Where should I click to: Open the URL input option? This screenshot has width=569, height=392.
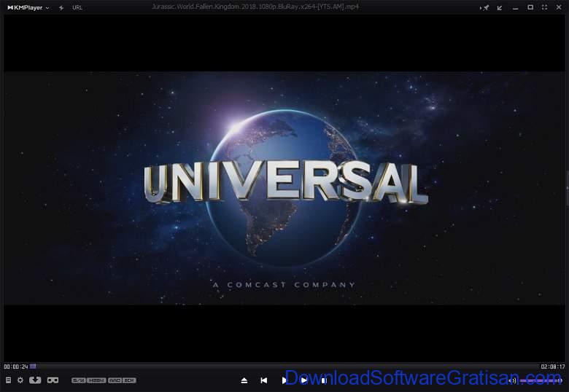pos(77,7)
